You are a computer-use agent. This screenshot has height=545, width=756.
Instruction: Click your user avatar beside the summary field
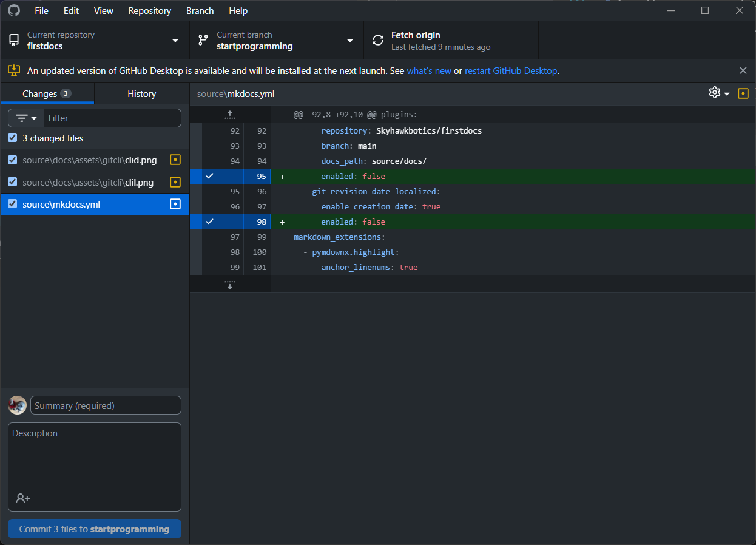coord(17,405)
